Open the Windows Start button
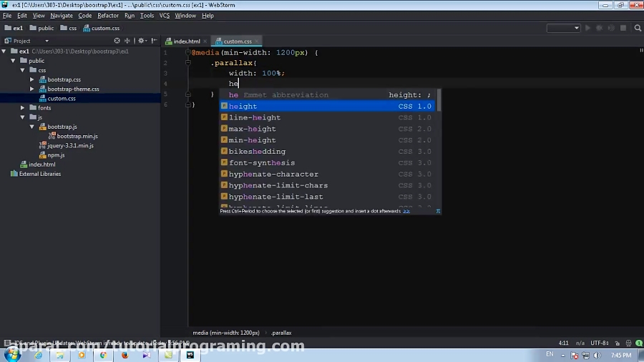644x362 pixels. pyautogui.click(x=12, y=355)
